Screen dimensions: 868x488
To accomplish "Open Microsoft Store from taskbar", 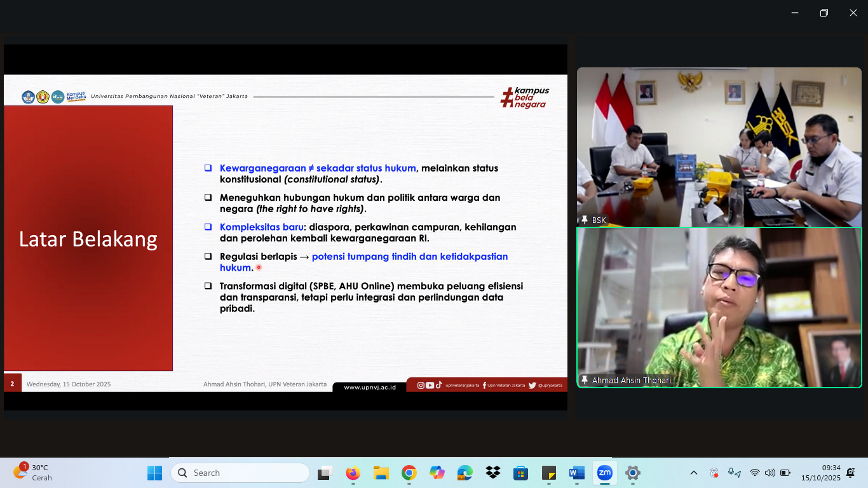I will pos(520,473).
